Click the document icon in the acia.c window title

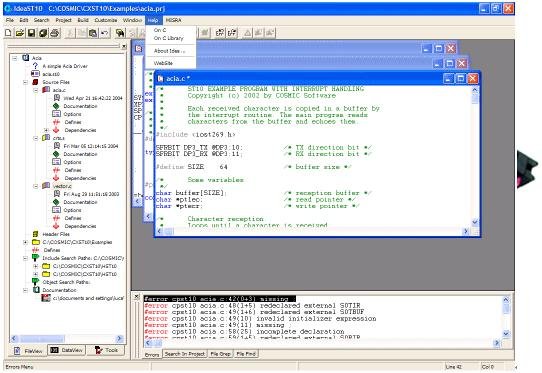[x=160, y=79]
